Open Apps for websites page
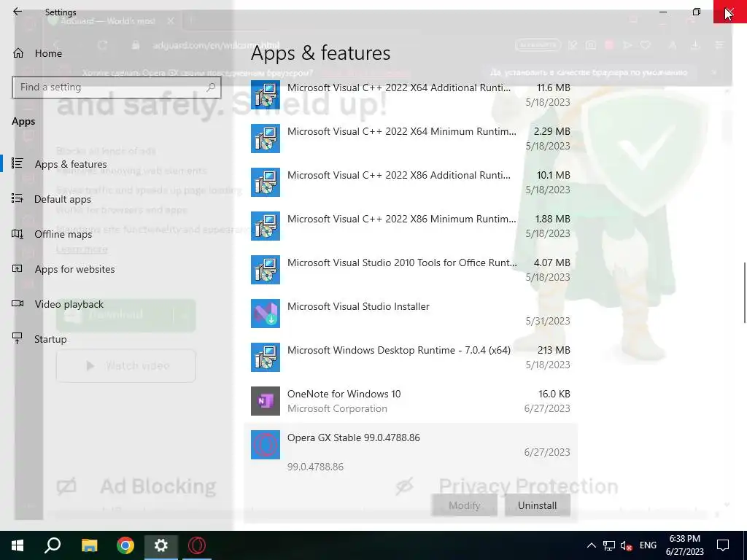Screen dimensions: 747x560 click(74, 269)
